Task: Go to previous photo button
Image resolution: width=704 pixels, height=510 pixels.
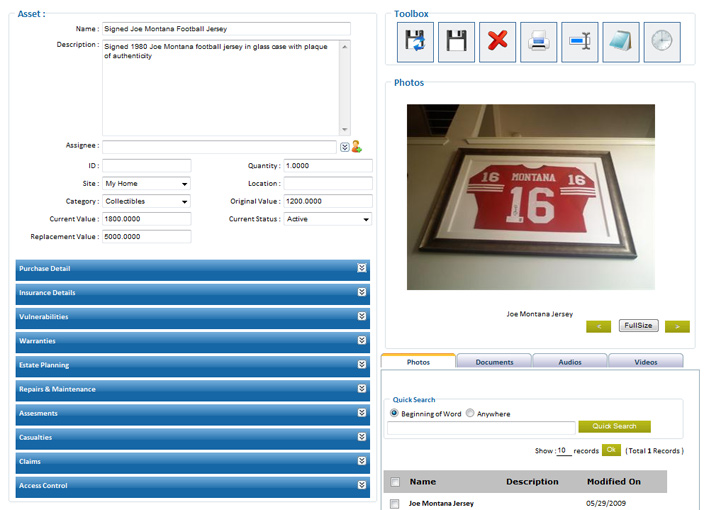Action: pos(598,326)
